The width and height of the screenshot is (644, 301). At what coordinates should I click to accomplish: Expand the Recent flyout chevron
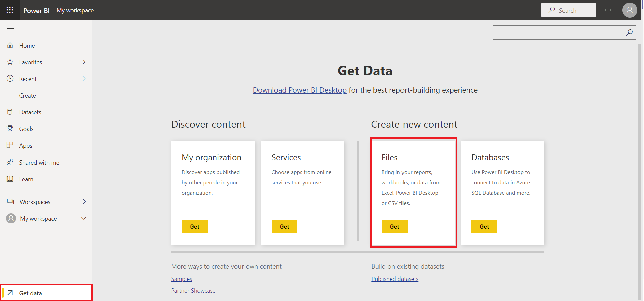pyautogui.click(x=84, y=79)
